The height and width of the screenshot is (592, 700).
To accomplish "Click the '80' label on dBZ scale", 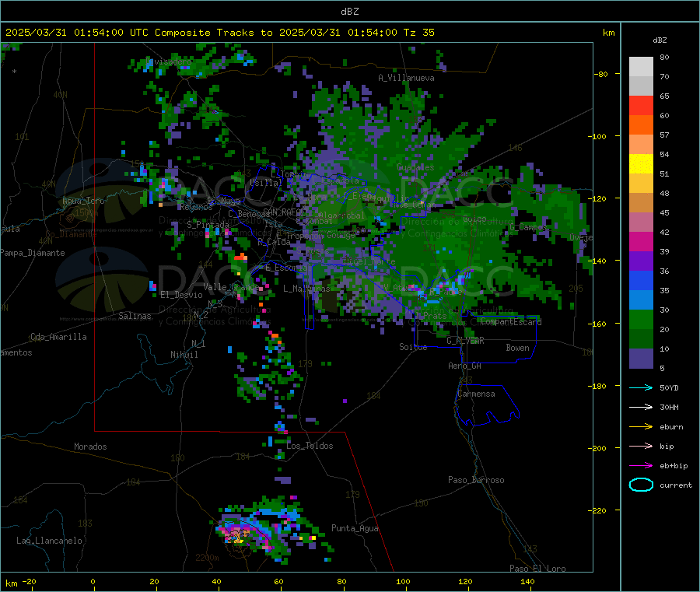I will (x=664, y=57).
